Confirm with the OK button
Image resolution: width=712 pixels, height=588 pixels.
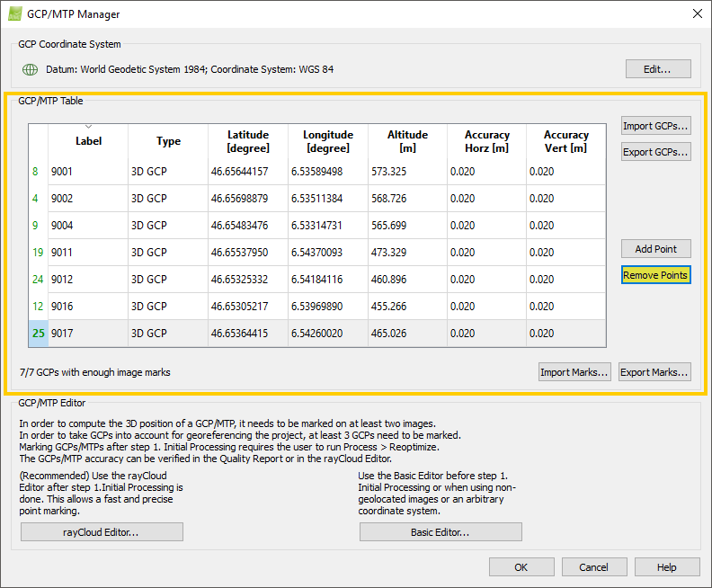(521, 567)
